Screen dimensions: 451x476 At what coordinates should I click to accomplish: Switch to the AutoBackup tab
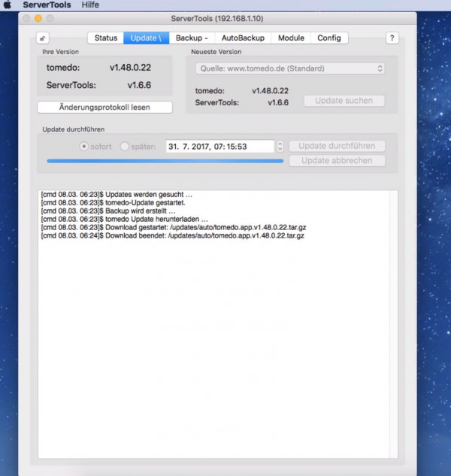(x=243, y=38)
